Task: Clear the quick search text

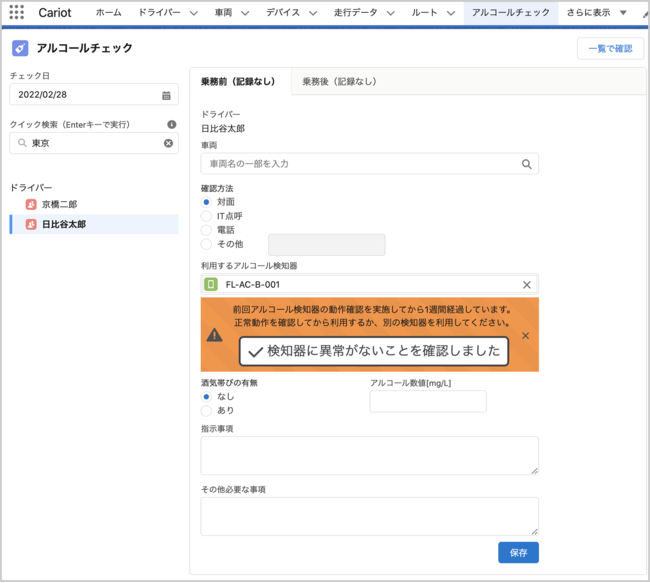Action: [168, 144]
